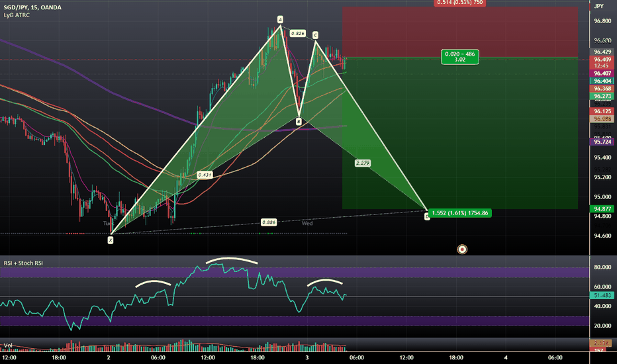Click the 95.000 price axis label
This screenshot has height=364, width=617.
click(602, 197)
